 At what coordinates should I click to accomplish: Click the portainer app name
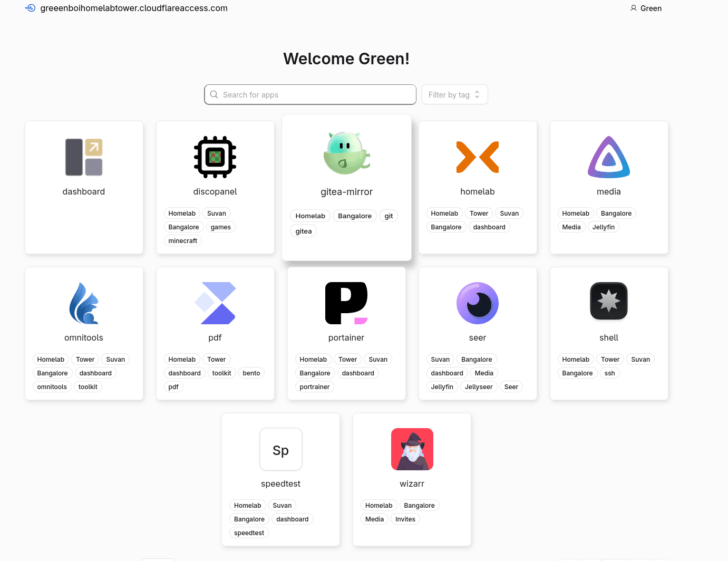pos(346,338)
